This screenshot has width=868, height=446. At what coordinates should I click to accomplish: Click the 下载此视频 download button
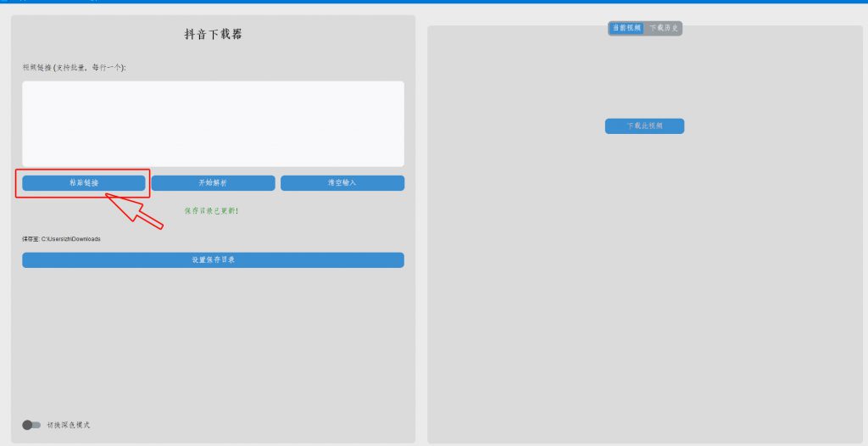pyautogui.click(x=644, y=126)
